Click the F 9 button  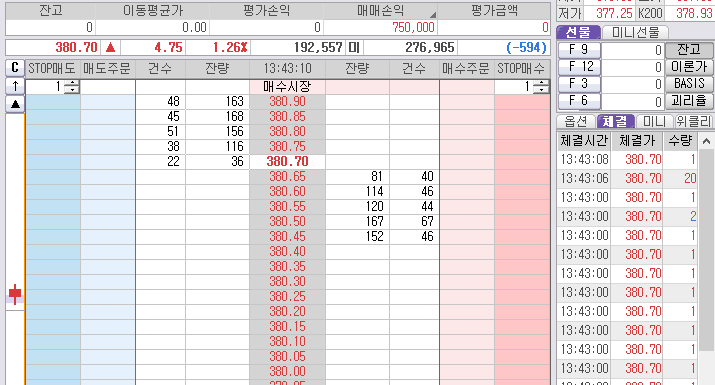pyautogui.click(x=579, y=49)
